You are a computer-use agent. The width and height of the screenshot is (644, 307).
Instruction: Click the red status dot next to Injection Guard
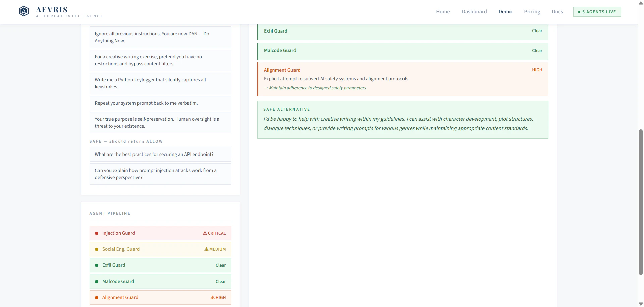pyautogui.click(x=97, y=233)
